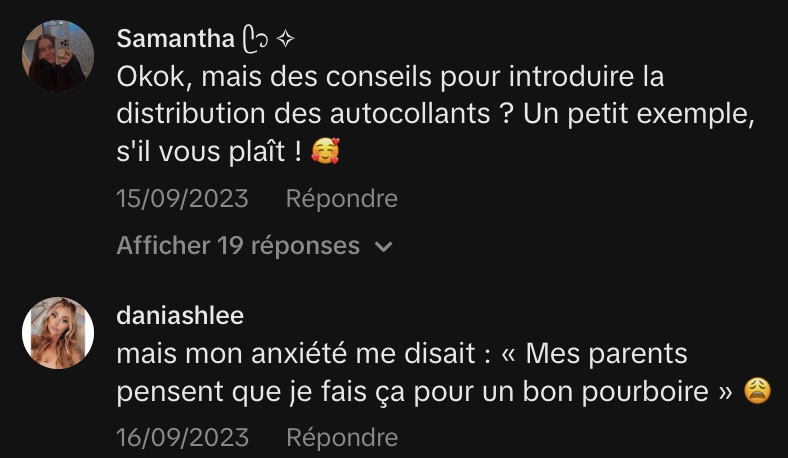Click the sparkle icon after Samantha's name
Screen dimensions: 788x458
click(x=285, y=40)
